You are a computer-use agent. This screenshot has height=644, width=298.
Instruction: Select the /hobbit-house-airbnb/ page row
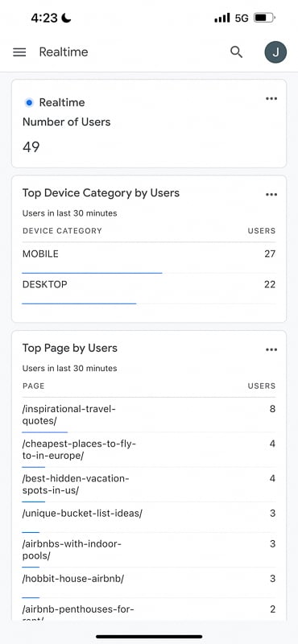tap(149, 583)
